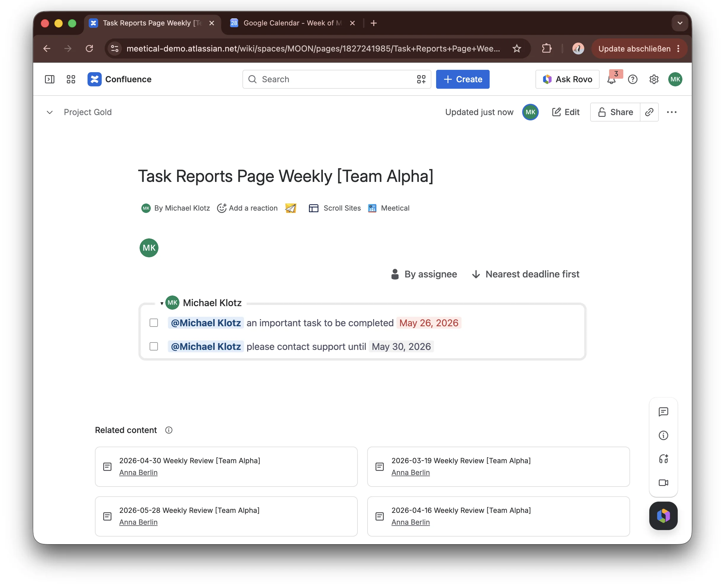725x588 pixels.
Task: Open the page info icon in side rail
Action: point(663,435)
